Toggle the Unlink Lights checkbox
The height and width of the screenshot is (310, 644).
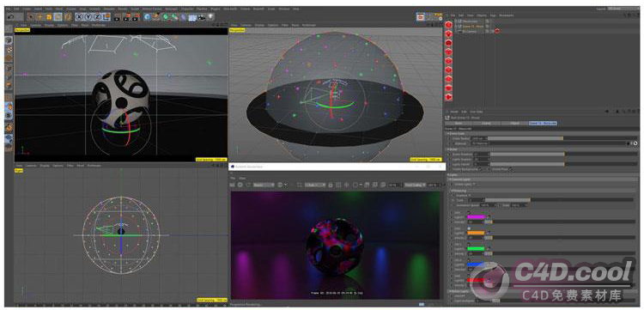(474, 185)
